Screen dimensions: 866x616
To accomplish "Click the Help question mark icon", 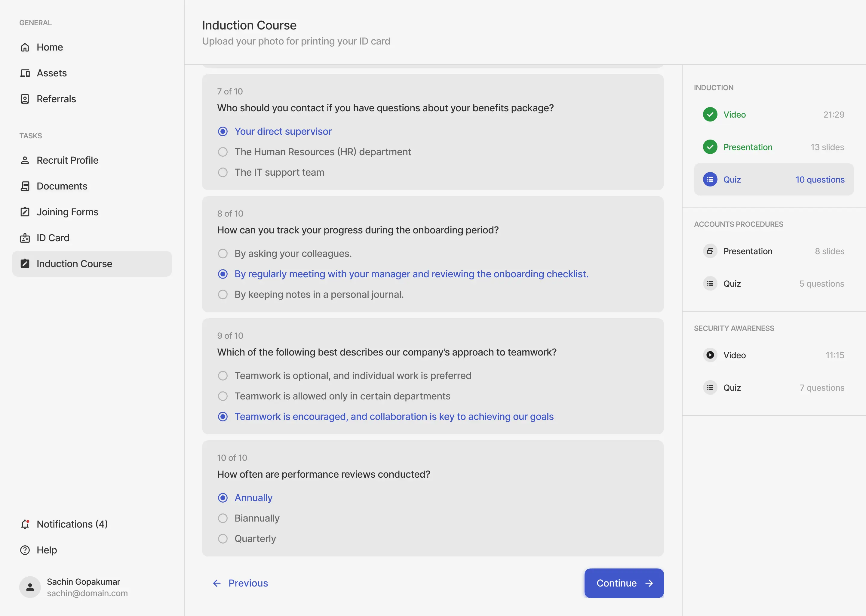I will (x=25, y=550).
